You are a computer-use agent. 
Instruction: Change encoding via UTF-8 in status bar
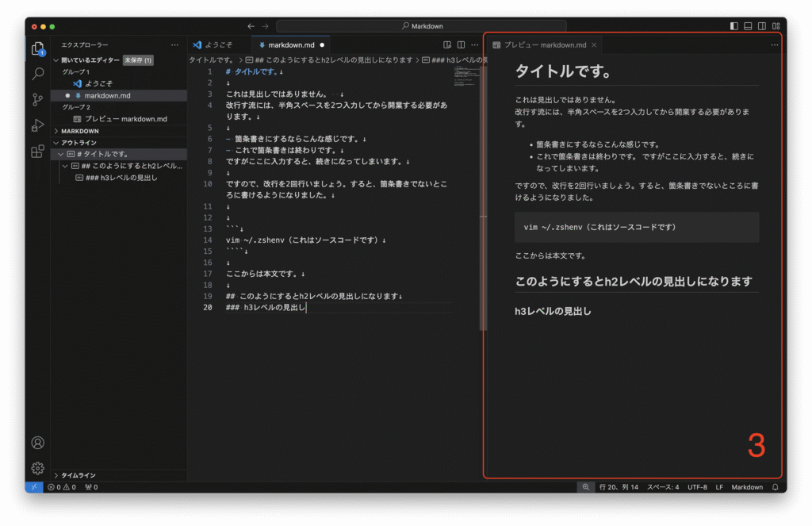[697, 487]
